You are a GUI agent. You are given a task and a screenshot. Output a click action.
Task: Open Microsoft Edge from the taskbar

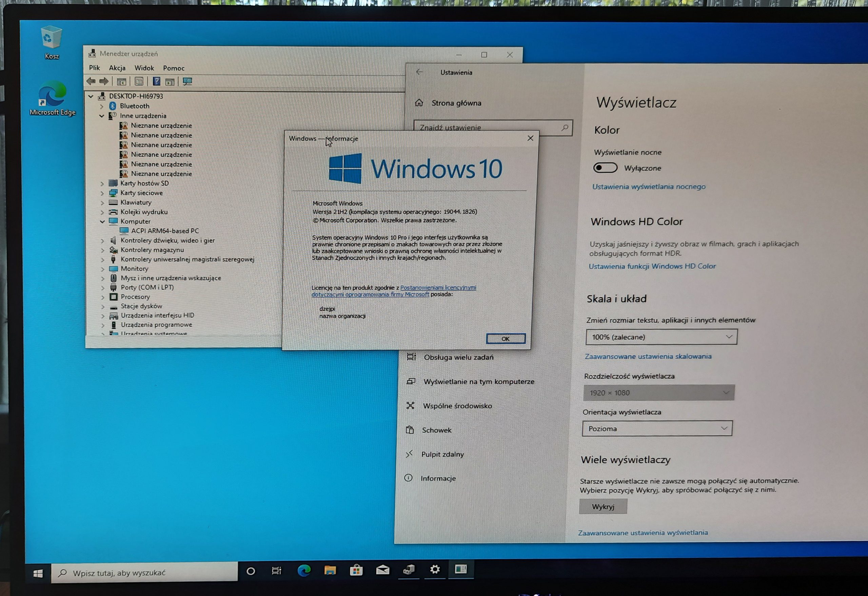tap(304, 570)
